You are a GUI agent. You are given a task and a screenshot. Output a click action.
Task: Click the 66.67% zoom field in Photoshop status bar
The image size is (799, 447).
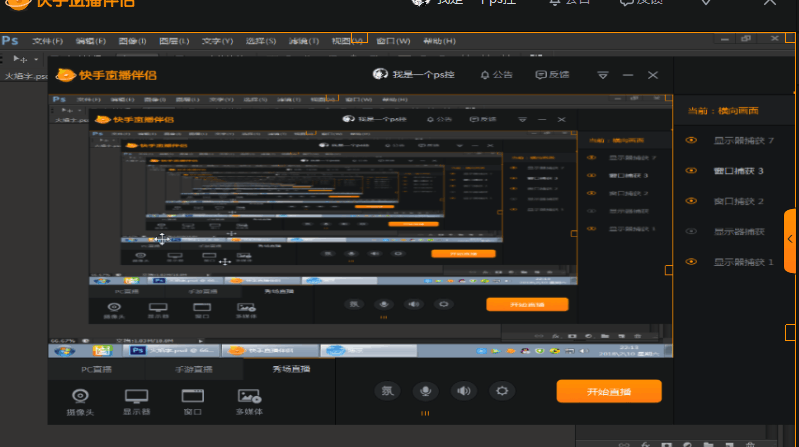pos(63,340)
